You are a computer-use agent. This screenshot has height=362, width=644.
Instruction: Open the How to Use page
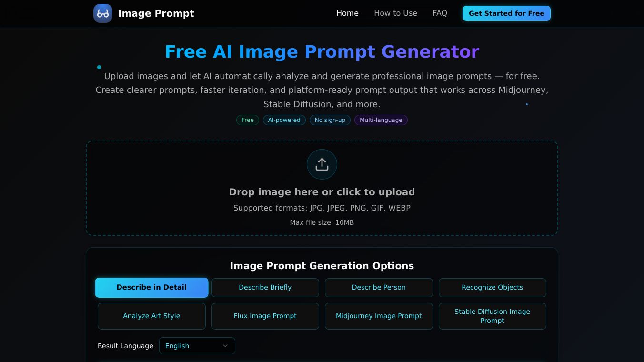coord(395,13)
